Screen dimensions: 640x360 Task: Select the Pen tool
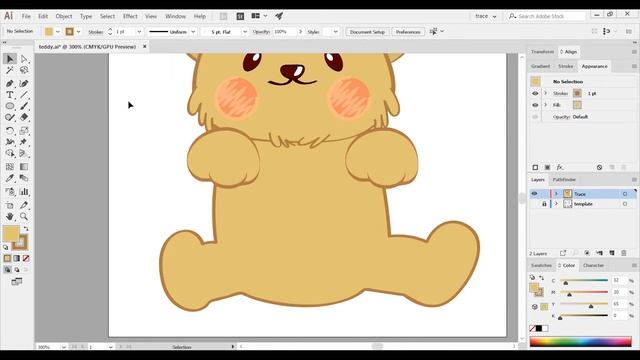[x=10, y=84]
